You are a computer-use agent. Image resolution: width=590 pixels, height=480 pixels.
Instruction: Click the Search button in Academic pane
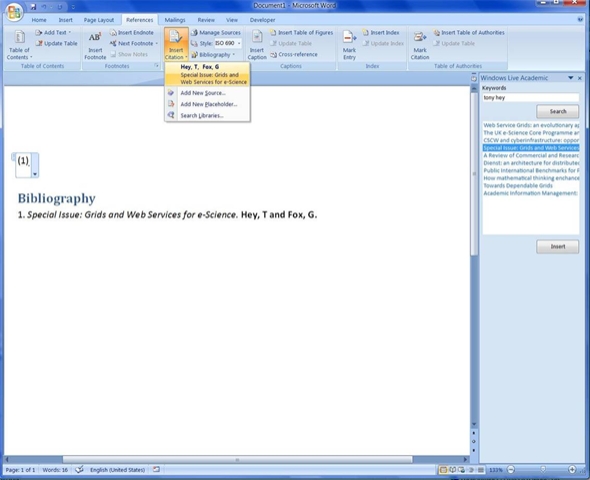pos(558,111)
